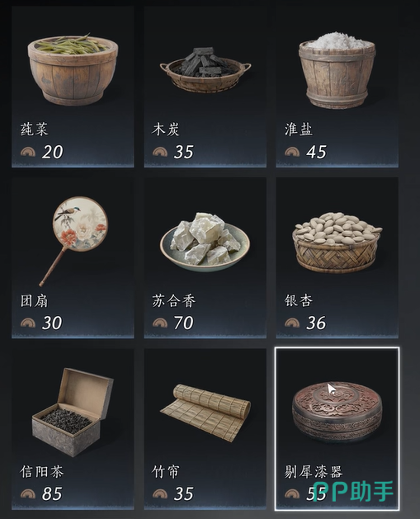
Task: Click the 淮盐 price of 45
Action: pyautogui.click(x=316, y=152)
